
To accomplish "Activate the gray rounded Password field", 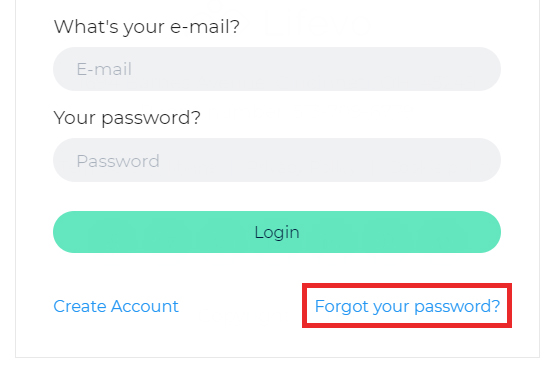I will 277,160.
